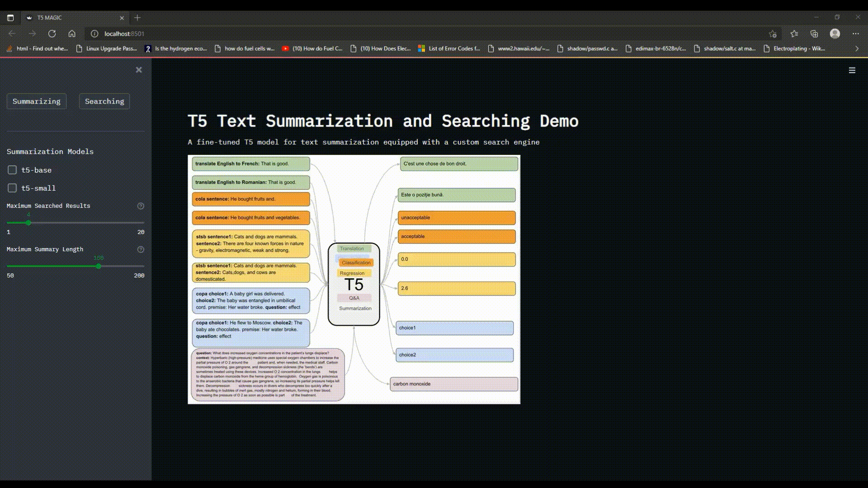Open a new browser tab
868x488 pixels.
coord(137,18)
